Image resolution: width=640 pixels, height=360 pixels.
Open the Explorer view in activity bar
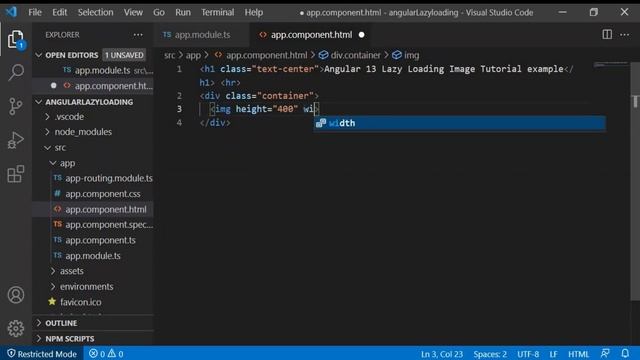pos(16,40)
